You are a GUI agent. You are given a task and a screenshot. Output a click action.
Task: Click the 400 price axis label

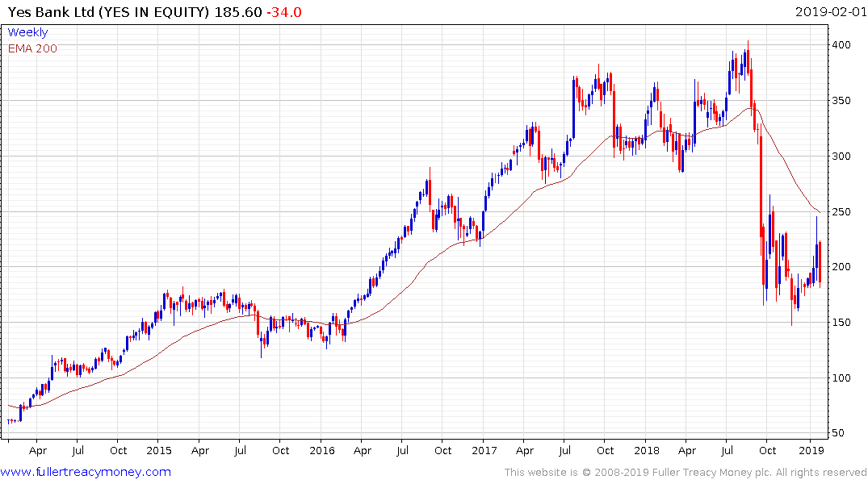[841, 45]
